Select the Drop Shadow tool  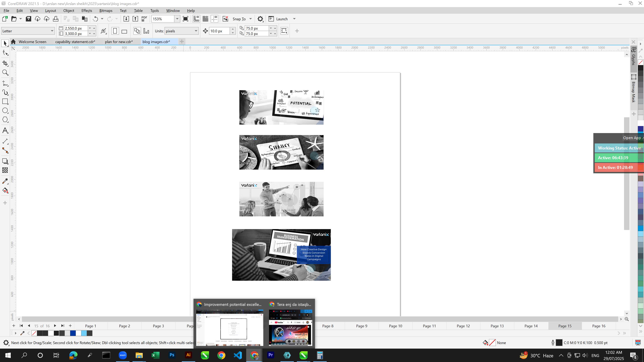(x=5, y=161)
